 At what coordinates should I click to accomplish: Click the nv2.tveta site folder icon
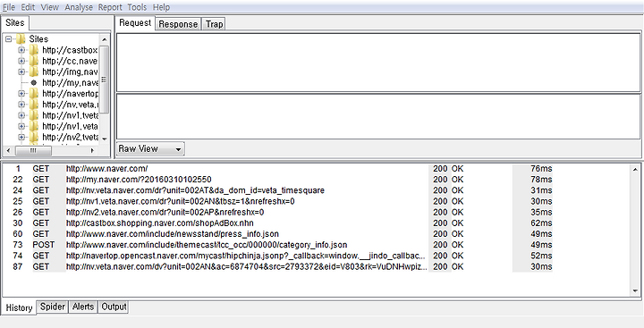pyautogui.click(x=34, y=137)
